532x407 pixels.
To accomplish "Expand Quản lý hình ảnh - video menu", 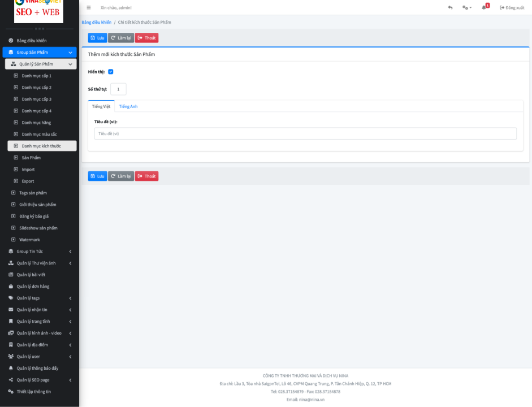I will click(40, 333).
